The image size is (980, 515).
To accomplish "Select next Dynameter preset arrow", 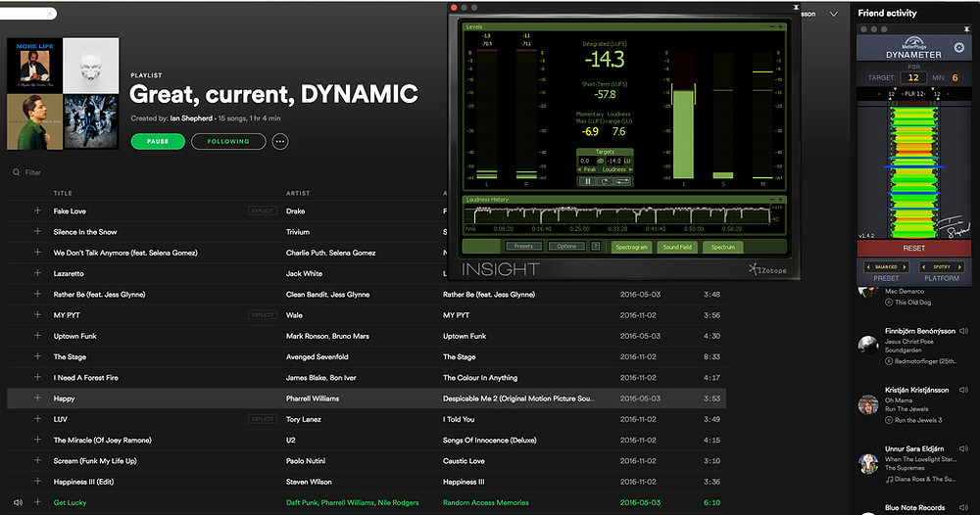I will (904, 266).
